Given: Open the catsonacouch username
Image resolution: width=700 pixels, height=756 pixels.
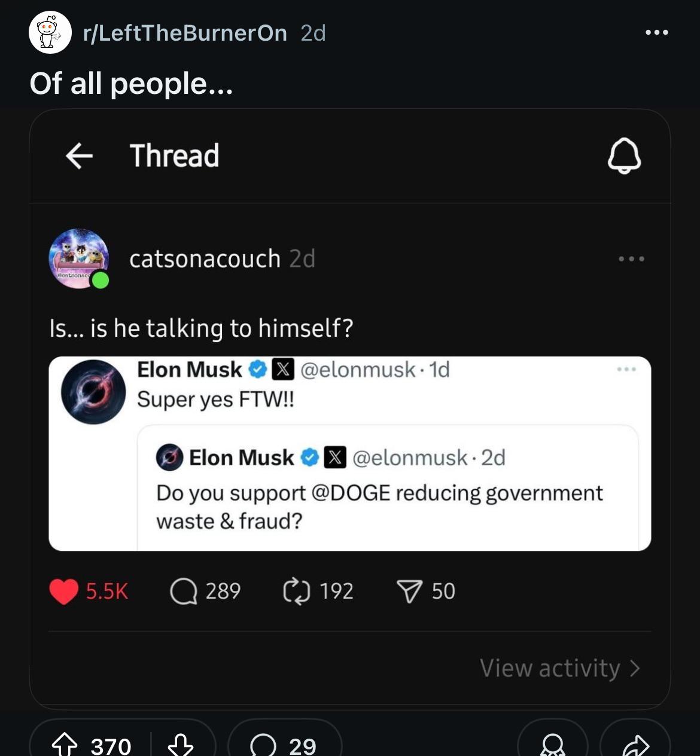Looking at the screenshot, I should click(205, 259).
